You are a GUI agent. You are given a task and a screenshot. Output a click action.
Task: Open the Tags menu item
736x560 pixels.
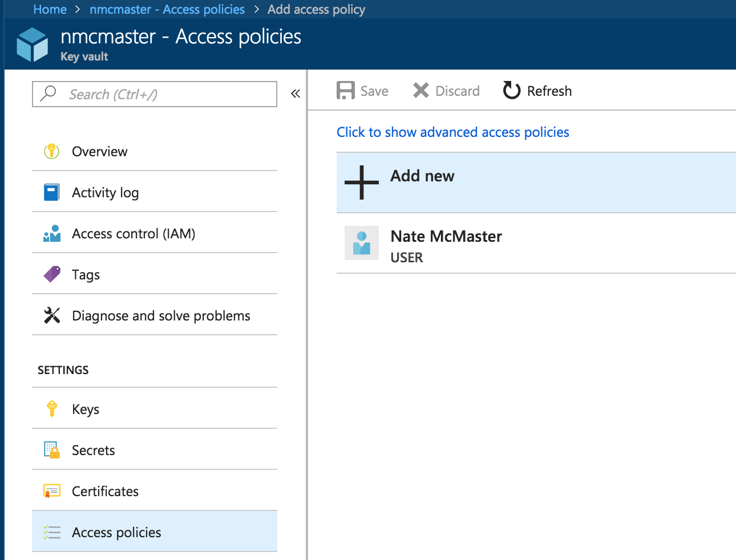tap(155, 274)
